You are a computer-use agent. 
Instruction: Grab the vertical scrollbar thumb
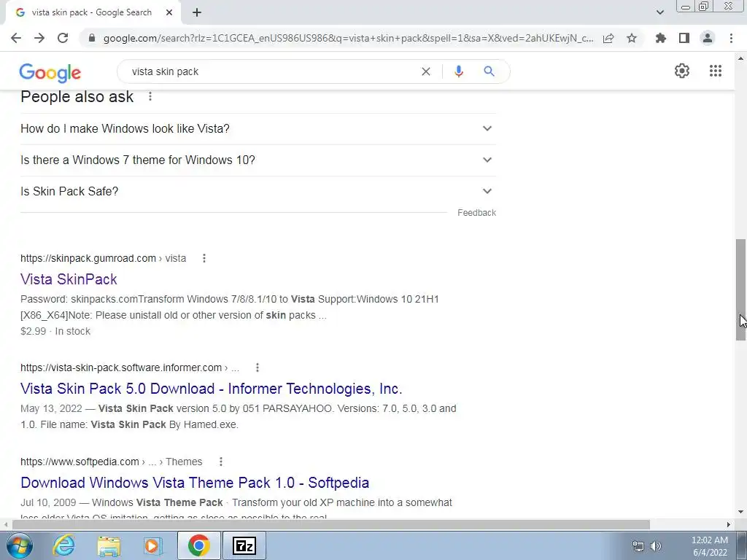click(x=741, y=289)
